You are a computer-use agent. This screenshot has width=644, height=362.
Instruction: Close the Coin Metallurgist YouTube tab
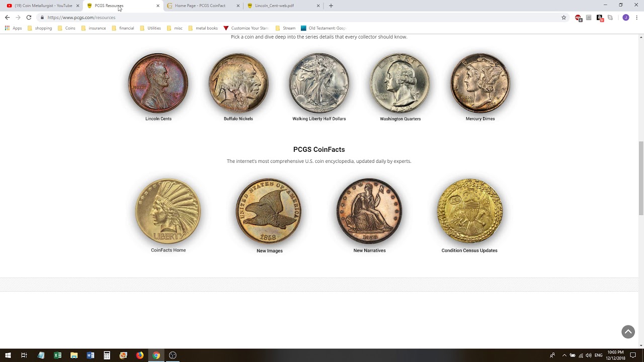(x=77, y=6)
